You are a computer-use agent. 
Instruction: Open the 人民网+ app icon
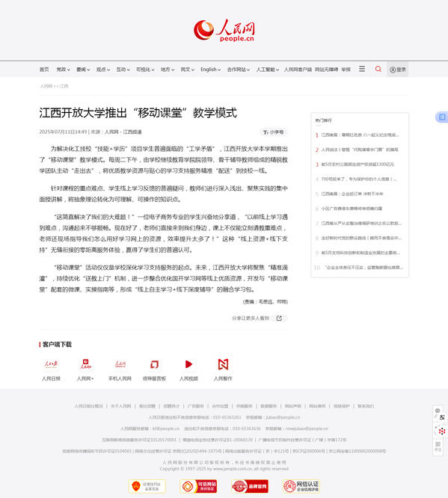point(85,365)
